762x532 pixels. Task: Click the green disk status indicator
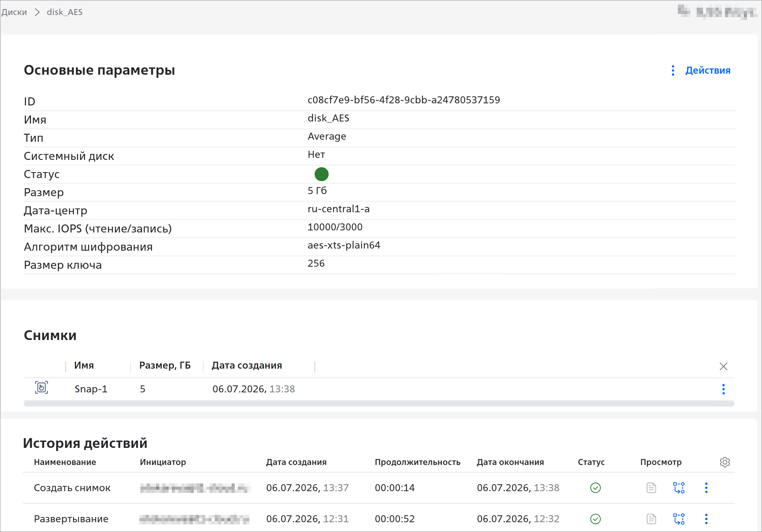coord(321,174)
